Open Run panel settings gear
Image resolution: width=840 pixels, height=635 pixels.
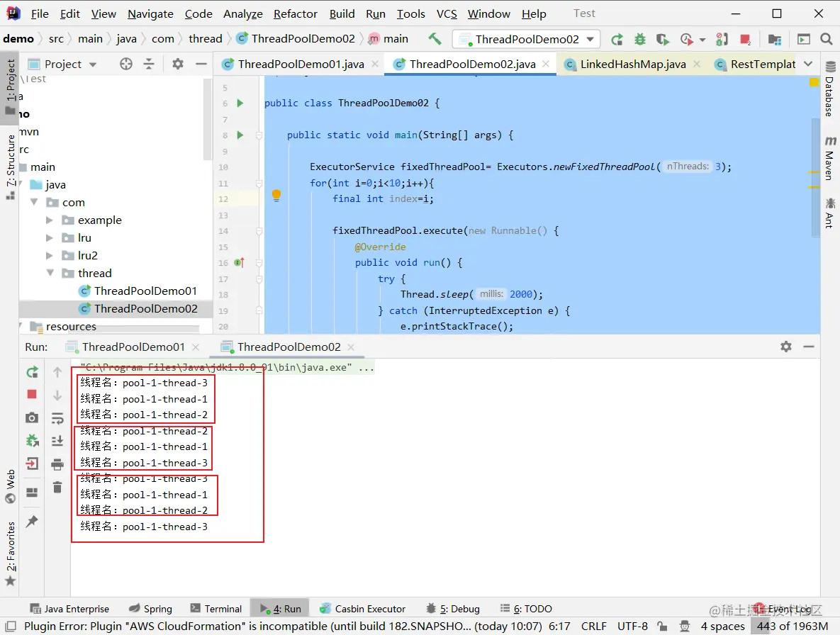786,347
